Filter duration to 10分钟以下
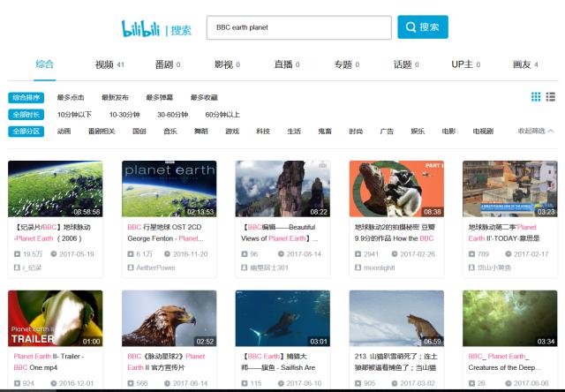 (74, 115)
